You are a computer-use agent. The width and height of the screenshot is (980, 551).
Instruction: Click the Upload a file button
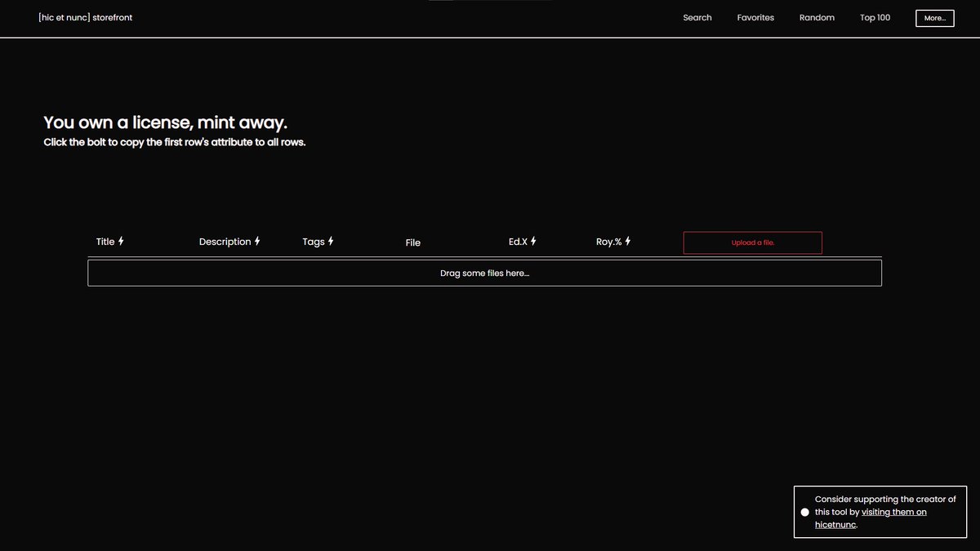tap(753, 242)
